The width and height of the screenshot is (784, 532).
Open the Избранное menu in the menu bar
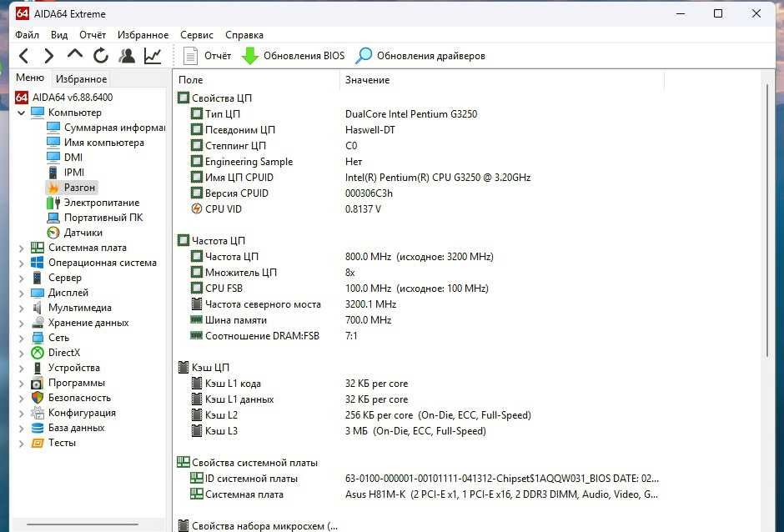(143, 35)
